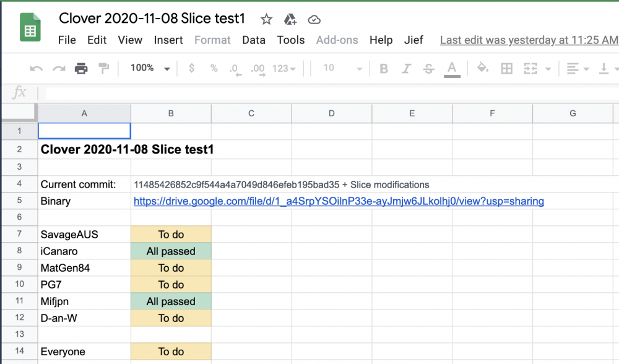
Task: Open the View menu
Action: tap(130, 40)
